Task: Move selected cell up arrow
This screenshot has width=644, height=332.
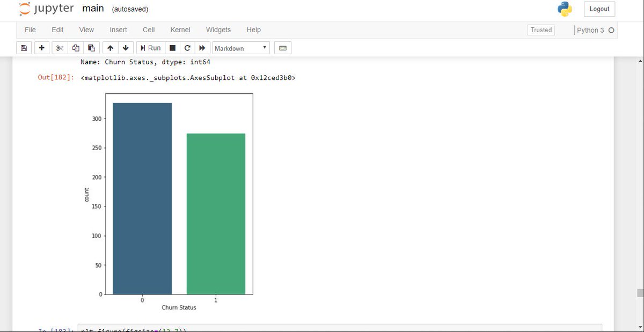Action: 109,48
